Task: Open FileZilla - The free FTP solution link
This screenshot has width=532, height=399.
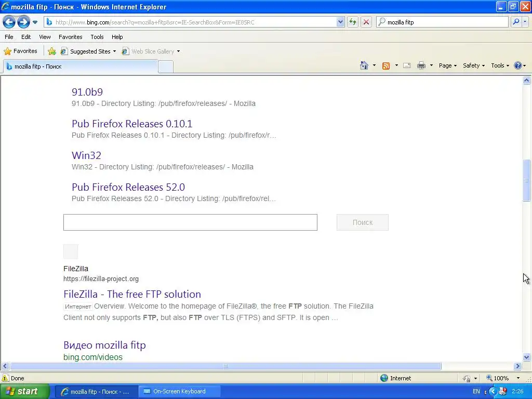Action: [132, 294]
